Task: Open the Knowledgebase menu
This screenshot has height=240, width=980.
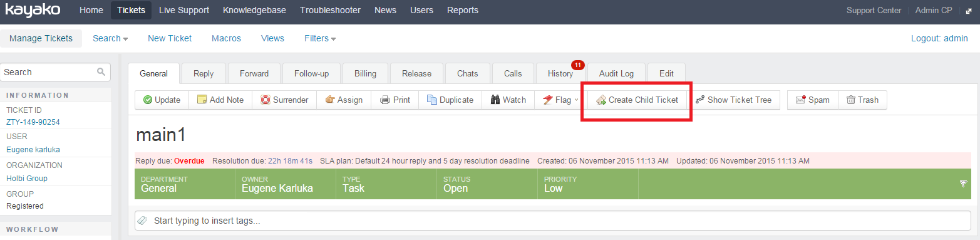Action: pos(254,10)
